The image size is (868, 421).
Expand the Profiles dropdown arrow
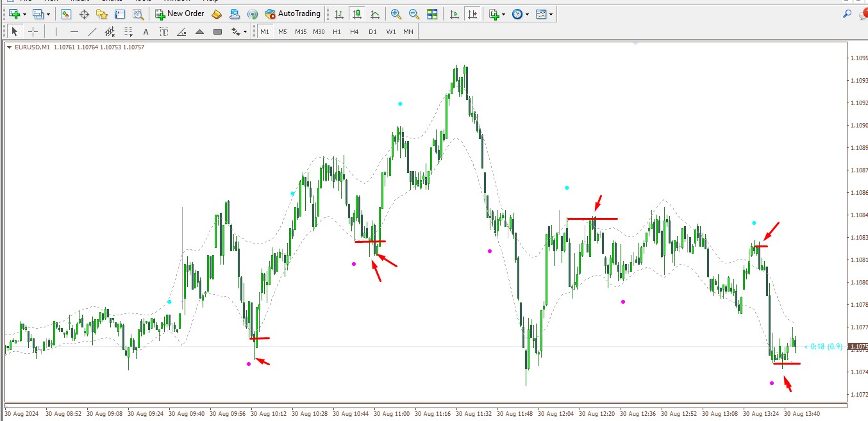(49, 13)
